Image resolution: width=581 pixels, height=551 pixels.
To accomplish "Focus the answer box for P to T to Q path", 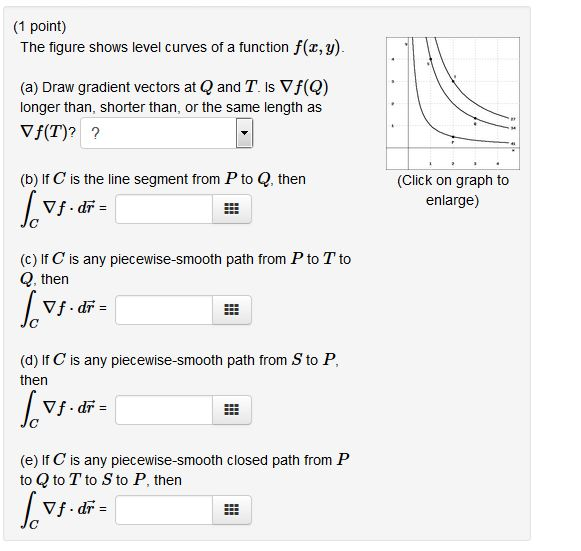I will (x=164, y=310).
